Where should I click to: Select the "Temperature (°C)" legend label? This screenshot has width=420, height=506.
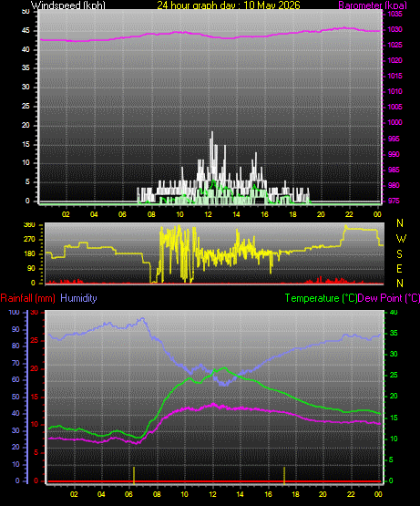(321, 298)
